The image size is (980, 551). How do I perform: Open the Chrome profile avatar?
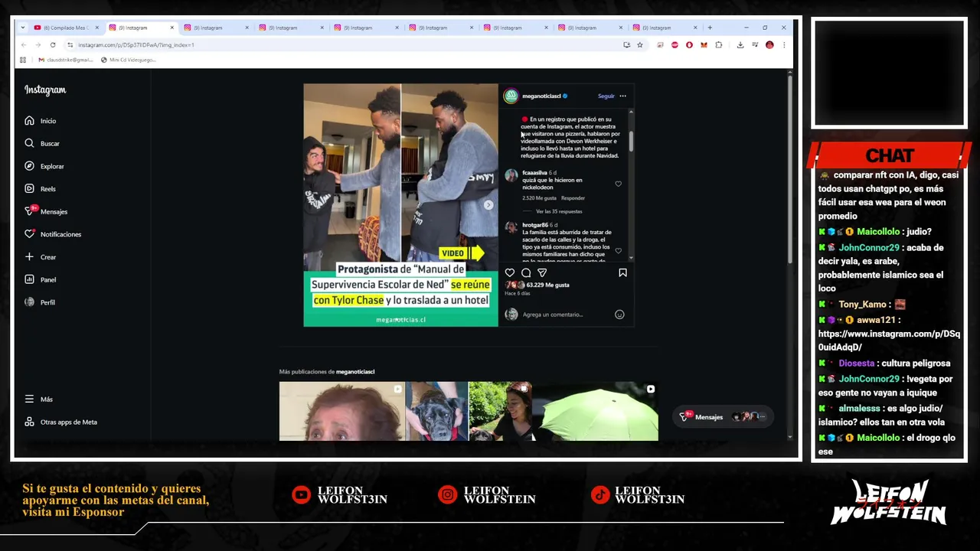(x=769, y=45)
